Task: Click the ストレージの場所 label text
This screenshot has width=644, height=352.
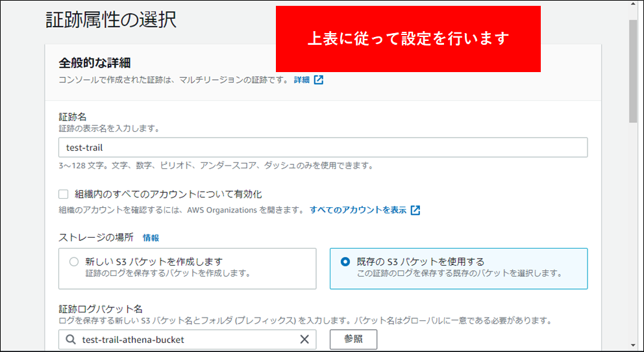Action: coord(96,238)
